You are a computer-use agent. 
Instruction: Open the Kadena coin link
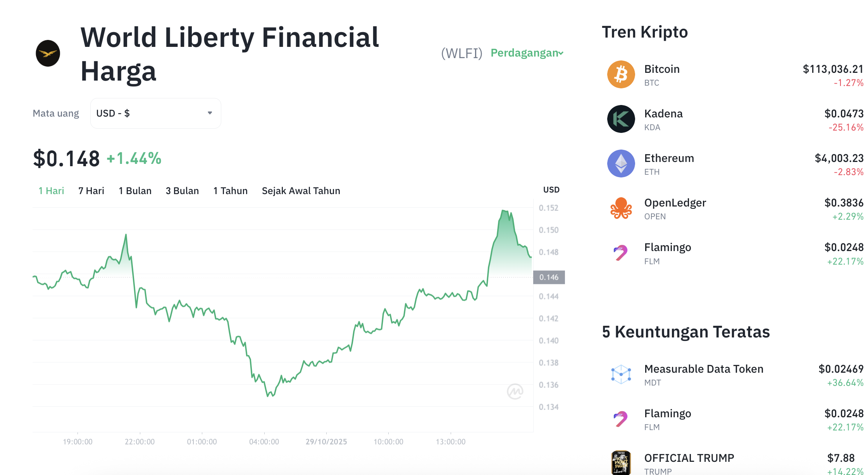point(663,114)
